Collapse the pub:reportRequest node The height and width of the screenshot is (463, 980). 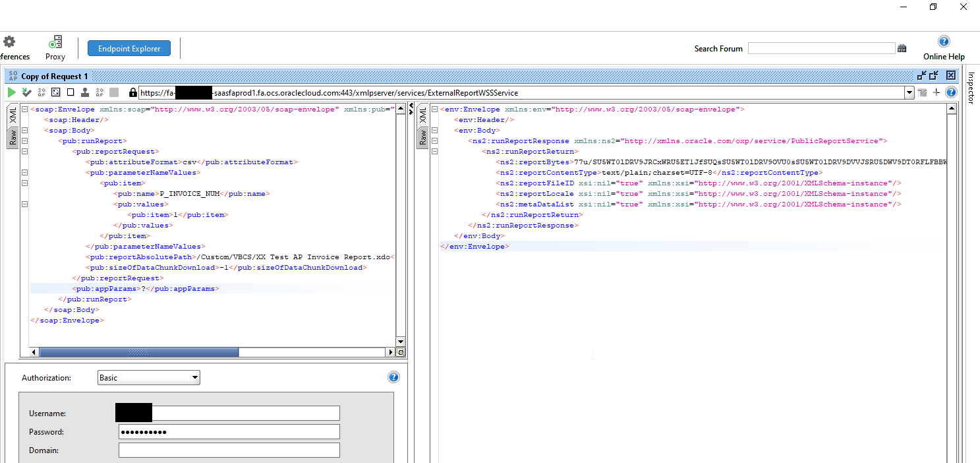point(24,152)
